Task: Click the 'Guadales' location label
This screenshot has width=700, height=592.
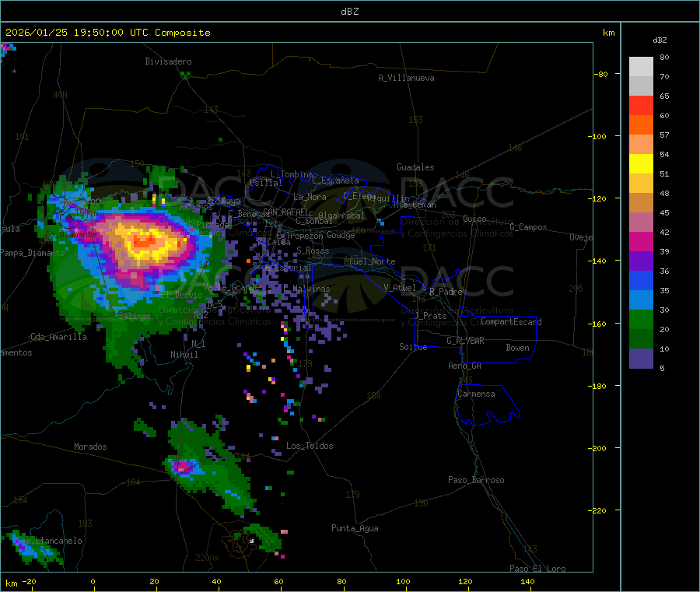Action: tap(415, 167)
